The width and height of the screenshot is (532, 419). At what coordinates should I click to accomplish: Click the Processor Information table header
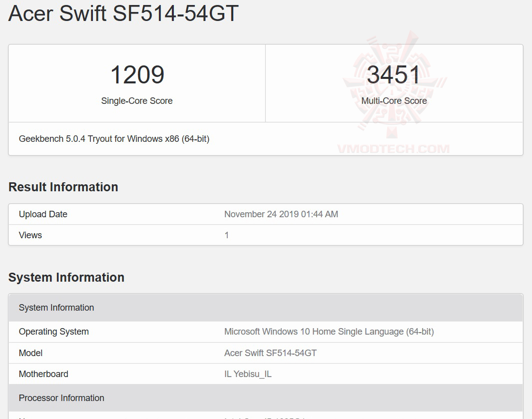pyautogui.click(x=61, y=398)
